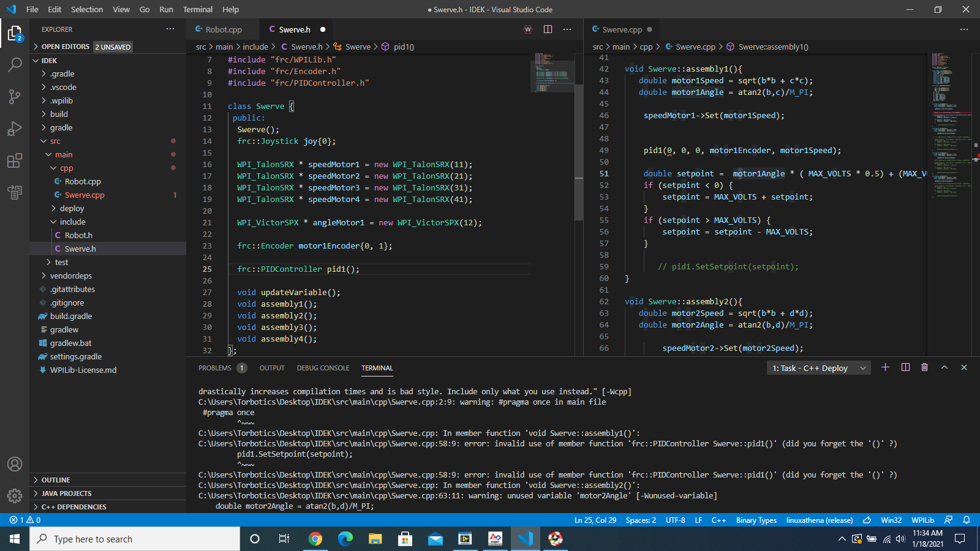This screenshot has height=551, width=980.
Task: Change language mode via C++ status item
Action: (718, 520)
